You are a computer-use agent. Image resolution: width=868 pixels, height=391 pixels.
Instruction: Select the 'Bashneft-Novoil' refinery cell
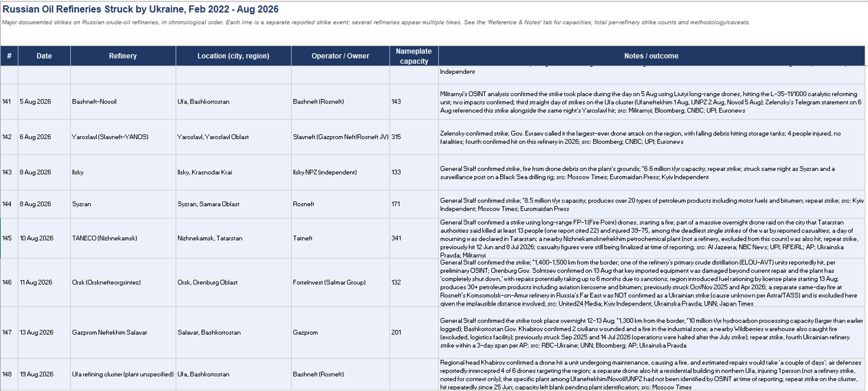(x=123, y=102)
